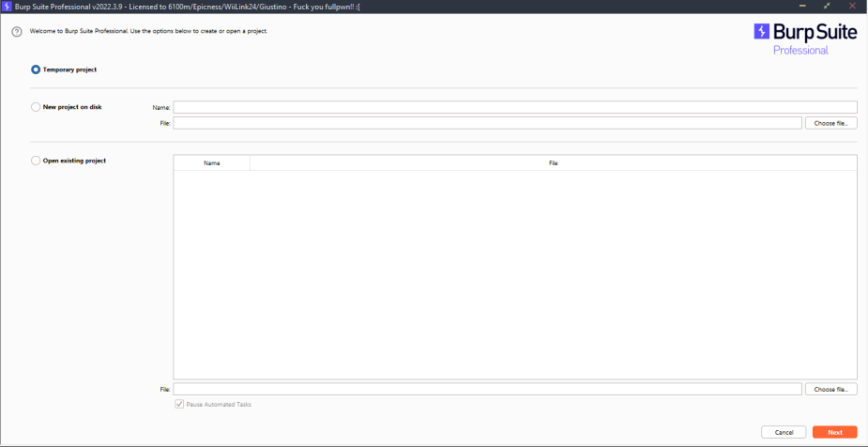The height and width of the screenshot is (447, 868).
Task: Maximize the Burp Suite window
Action: (x=827, y=6)
